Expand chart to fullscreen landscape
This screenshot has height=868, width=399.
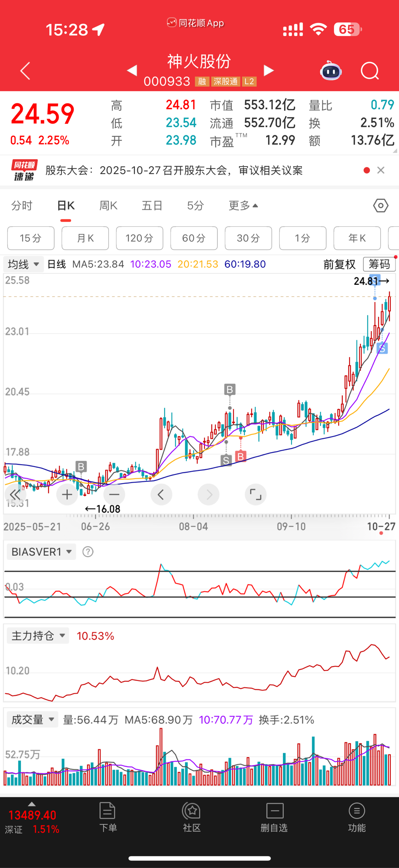256,495
